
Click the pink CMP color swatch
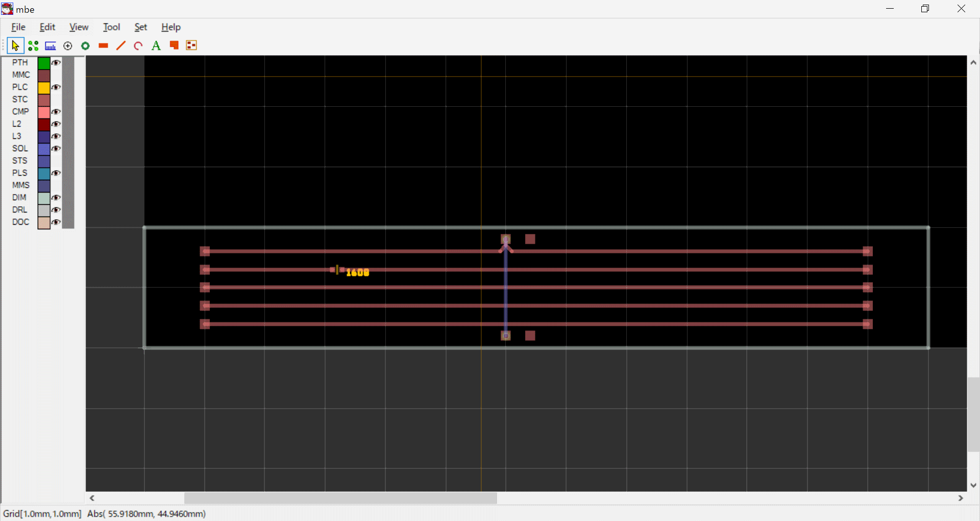(x=44, y=112)
